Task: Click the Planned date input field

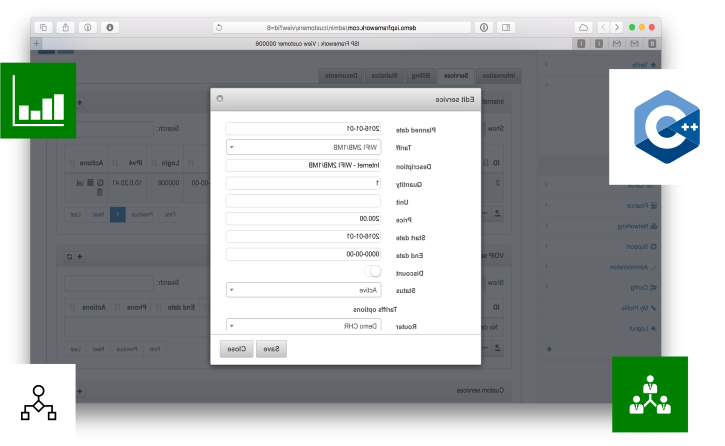Action: coord(303,128)
